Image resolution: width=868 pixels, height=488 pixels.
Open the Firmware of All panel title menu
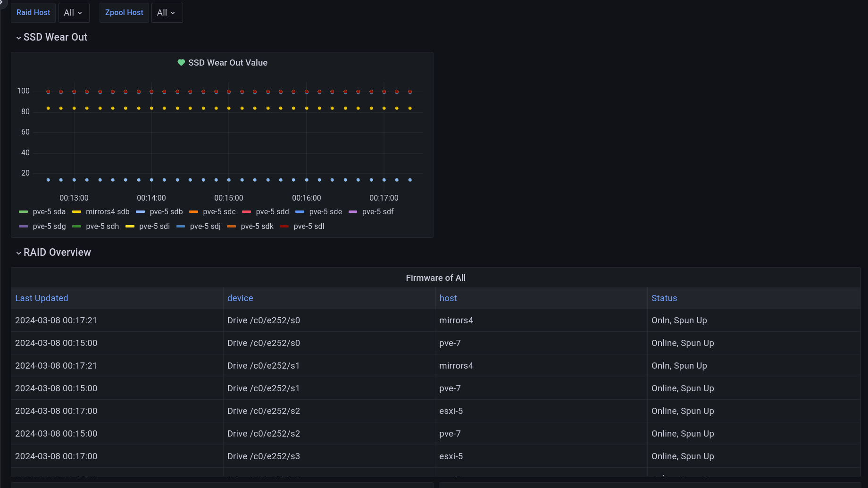tap(435, 278)
